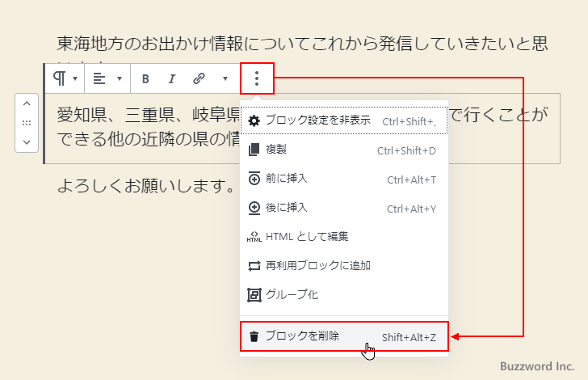Image resolution: width=588 pixels, height=380 pixels.
Task: Select 複製 to duplicate the block
Action: click(344, 150)
